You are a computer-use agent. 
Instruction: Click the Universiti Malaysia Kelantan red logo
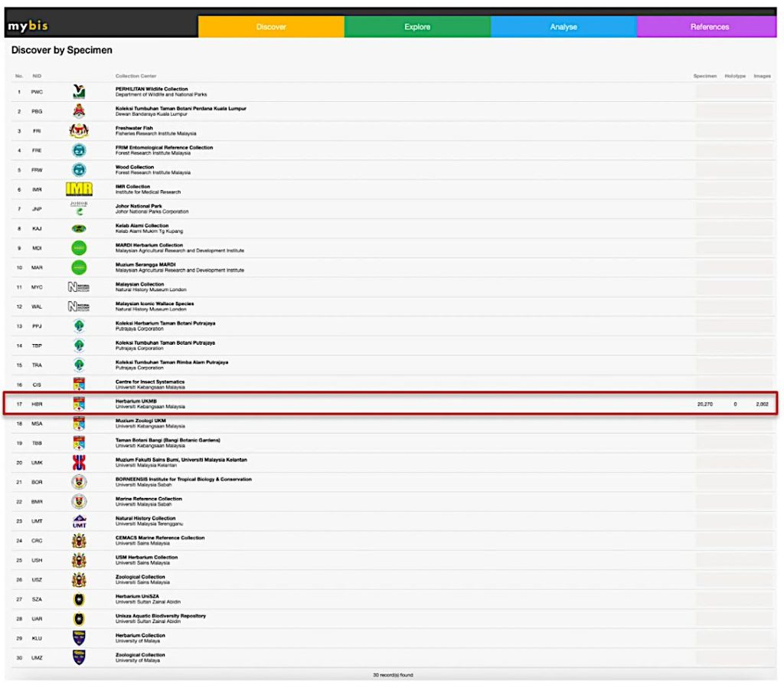coord(79,463)
